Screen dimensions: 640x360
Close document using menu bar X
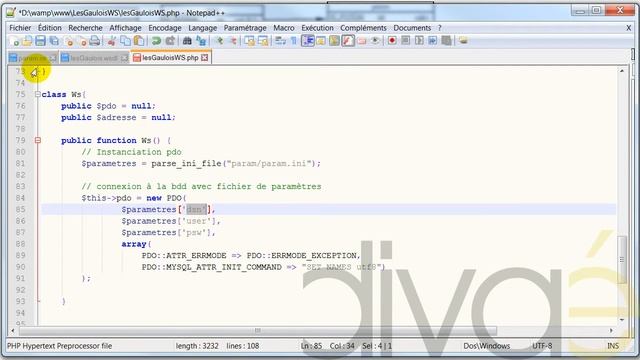click(629, 28)
